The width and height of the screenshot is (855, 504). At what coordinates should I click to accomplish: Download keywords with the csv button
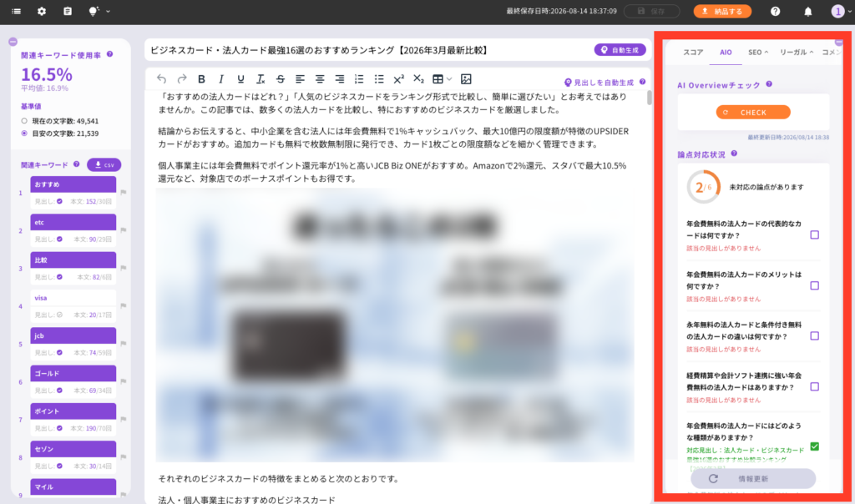click(x=104, y=164)
